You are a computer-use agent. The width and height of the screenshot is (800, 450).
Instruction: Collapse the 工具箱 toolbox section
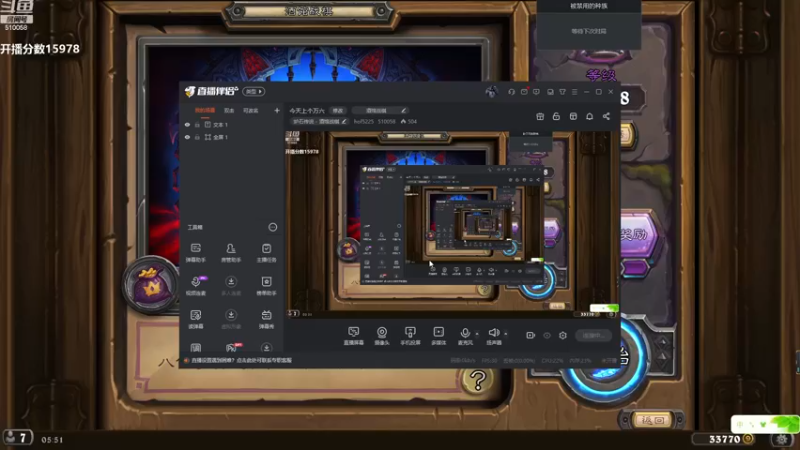pyautogui.click(x=272, y=227)
